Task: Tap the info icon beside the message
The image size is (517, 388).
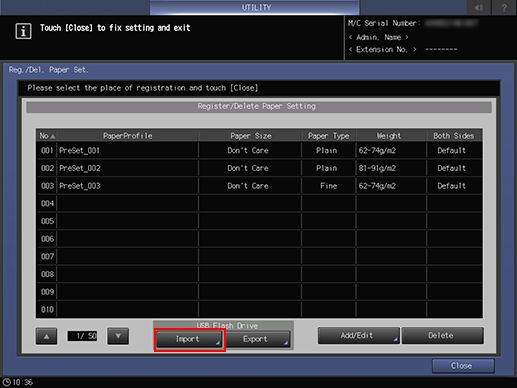Action: point(23,31)
